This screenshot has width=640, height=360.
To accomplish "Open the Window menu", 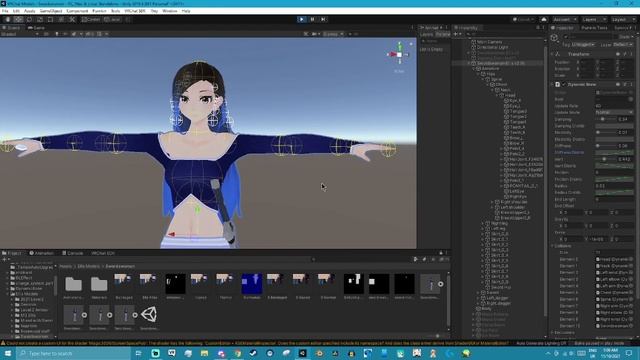I will coord(170,11).
